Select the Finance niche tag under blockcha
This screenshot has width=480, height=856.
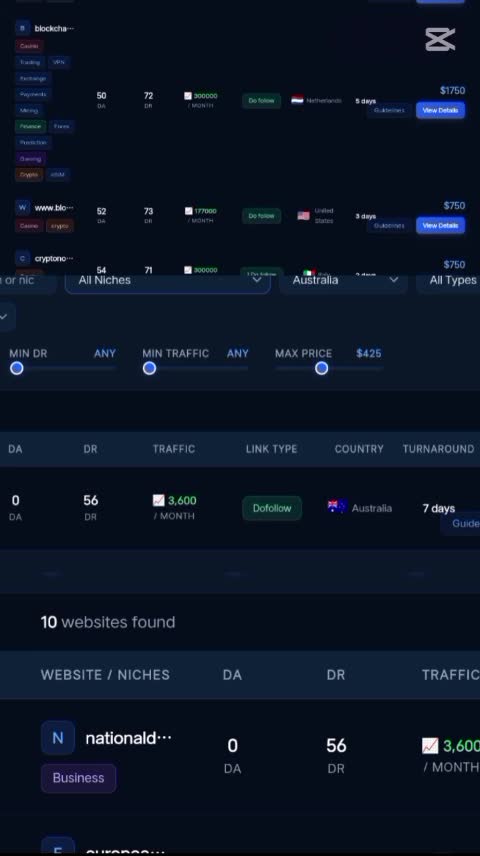31,126
